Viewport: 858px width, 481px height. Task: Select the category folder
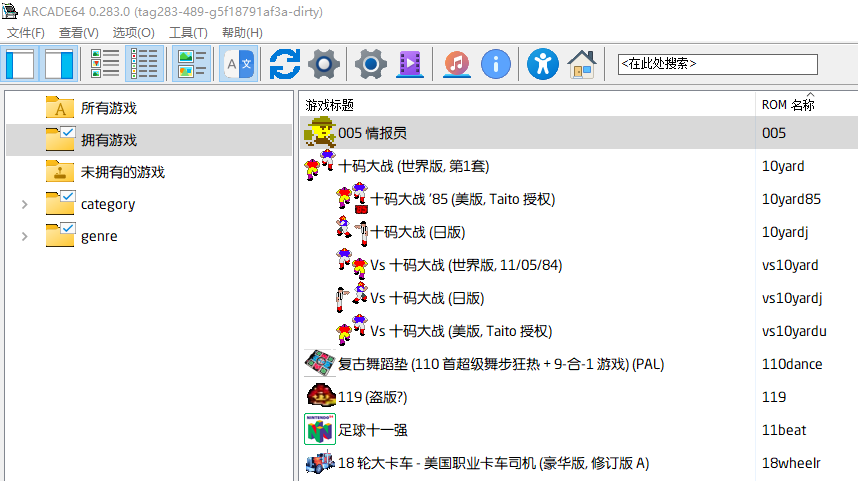(x=108, y=204)
